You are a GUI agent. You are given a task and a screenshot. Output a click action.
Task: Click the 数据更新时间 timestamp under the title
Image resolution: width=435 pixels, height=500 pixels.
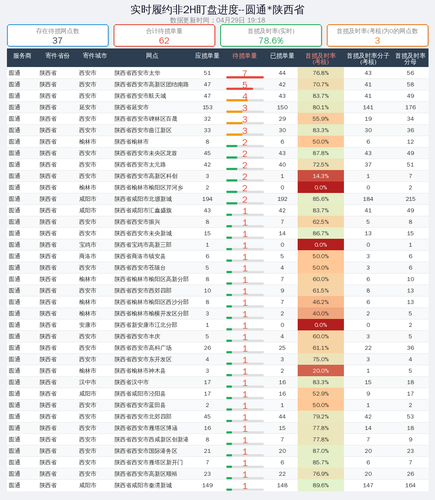tap(217, 20)
